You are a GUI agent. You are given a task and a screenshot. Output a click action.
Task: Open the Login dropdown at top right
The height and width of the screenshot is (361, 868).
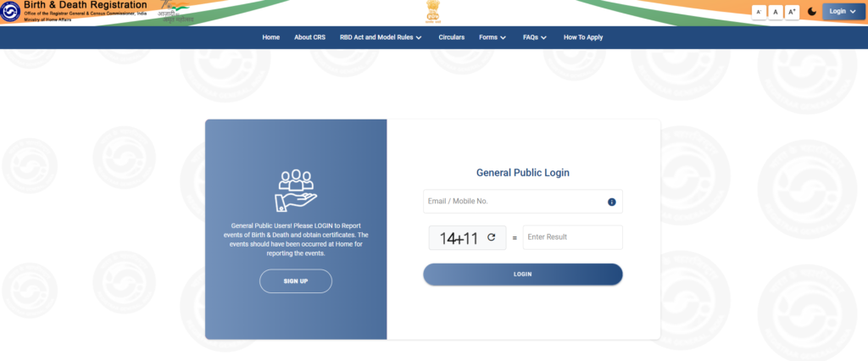pyautogui.click(x=842, y=12)
